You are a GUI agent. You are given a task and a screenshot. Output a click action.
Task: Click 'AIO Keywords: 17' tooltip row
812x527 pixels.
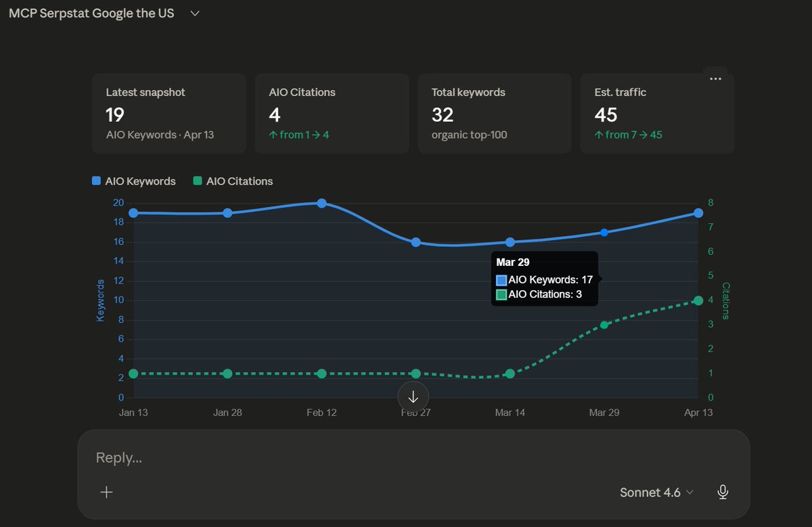pos(545,279)
